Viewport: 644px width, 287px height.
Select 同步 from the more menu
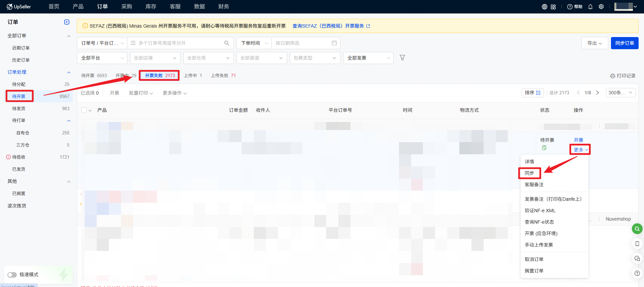[x=529, y=173]
